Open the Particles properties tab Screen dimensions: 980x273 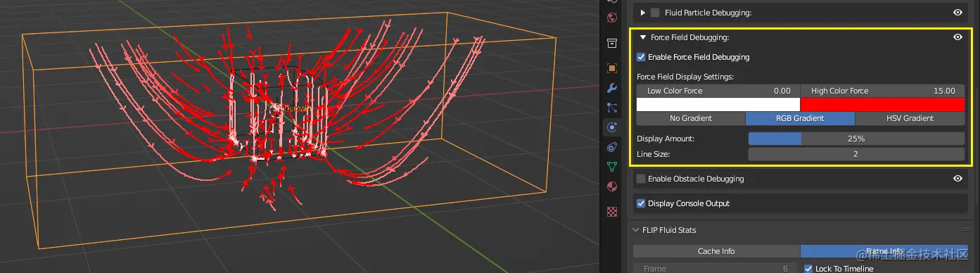click(611, 108)
